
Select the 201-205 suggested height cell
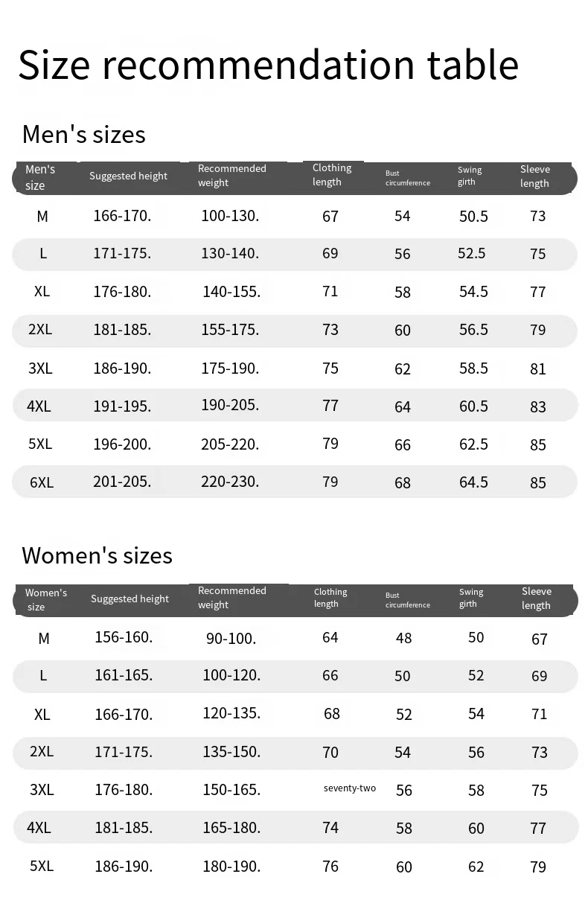tap(122, 482)
